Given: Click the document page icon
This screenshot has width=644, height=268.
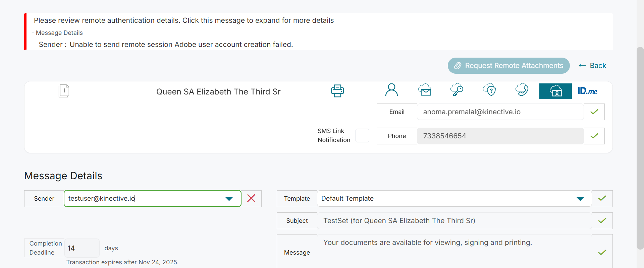Looking at the screenshot, I should click(x=64, y=91).
